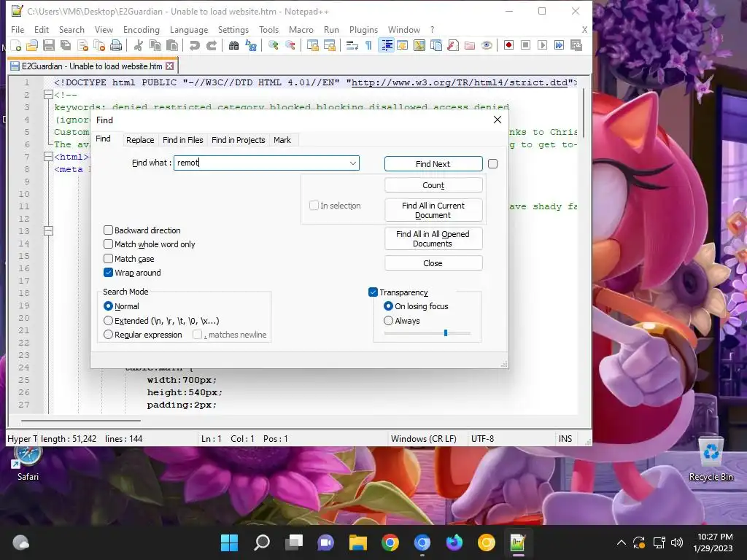Select On losing focus transparency option
The image size is (747, 560).
388,306
